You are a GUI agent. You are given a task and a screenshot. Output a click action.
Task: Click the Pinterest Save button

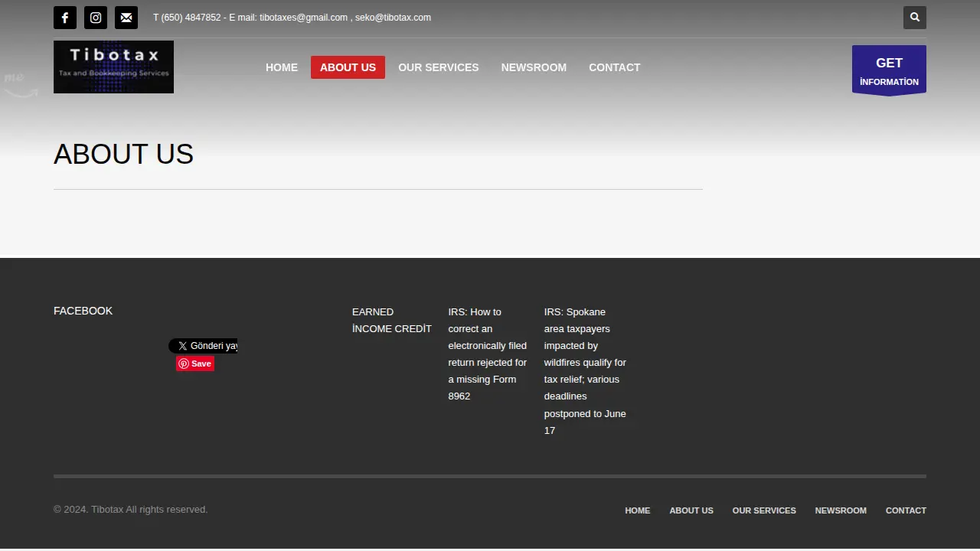tap(195, 364)
